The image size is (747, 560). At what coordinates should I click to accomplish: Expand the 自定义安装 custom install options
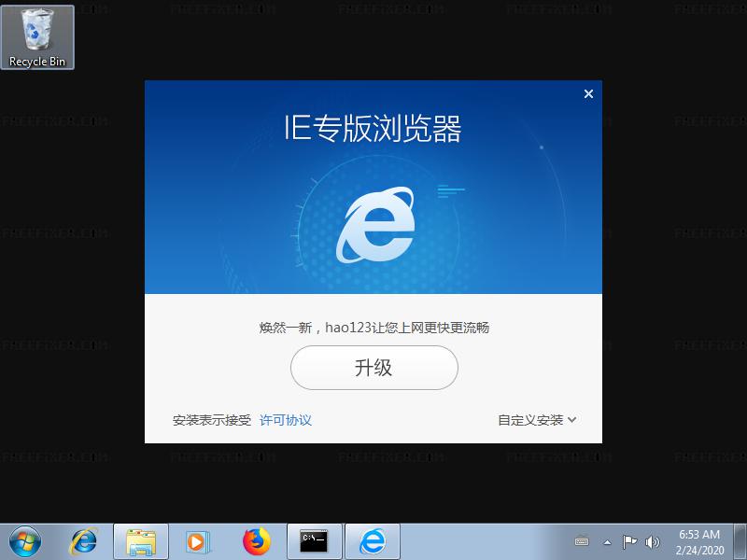coord(537,420)
